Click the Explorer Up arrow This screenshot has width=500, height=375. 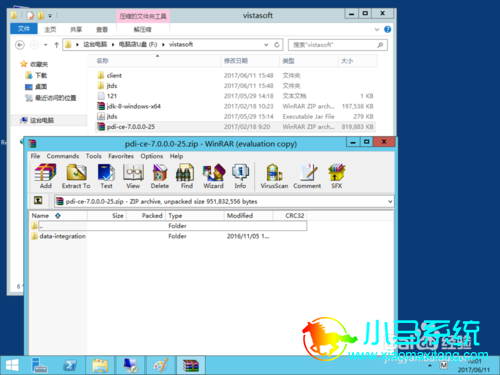pyautogui.click(x=56, y=45)
